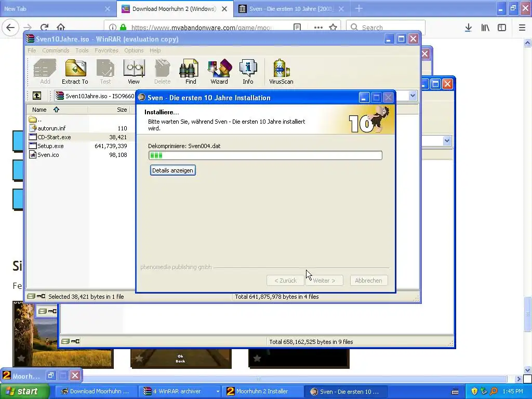Reload the Firefox page
Screen dimensions: 532x399
click(x=44, y=28)
